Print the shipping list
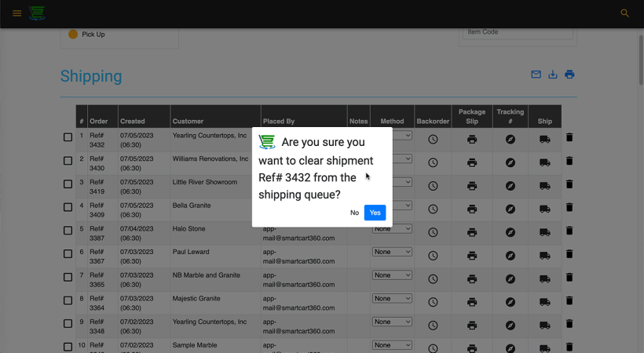The image size is (644, 353). pos(569,75)
